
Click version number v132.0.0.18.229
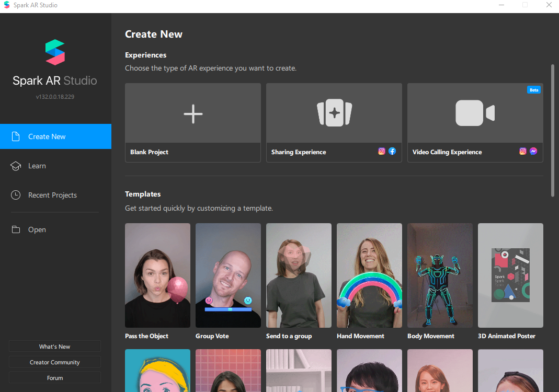coord(55,97)
